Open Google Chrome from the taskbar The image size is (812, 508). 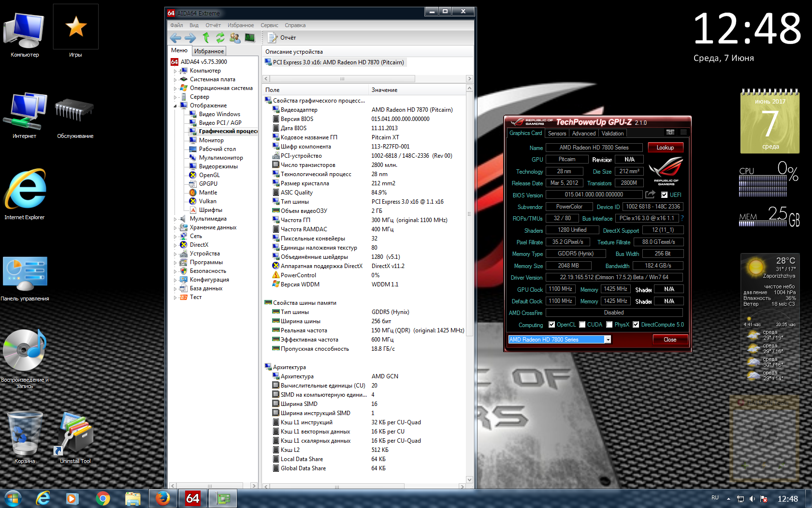pos(102,498)
